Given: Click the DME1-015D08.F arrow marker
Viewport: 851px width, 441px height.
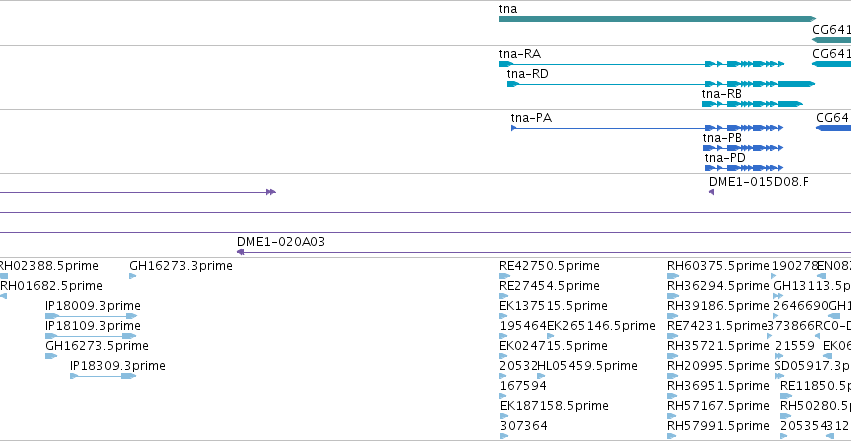Looking at the screenshot, I should pos(712,192).
